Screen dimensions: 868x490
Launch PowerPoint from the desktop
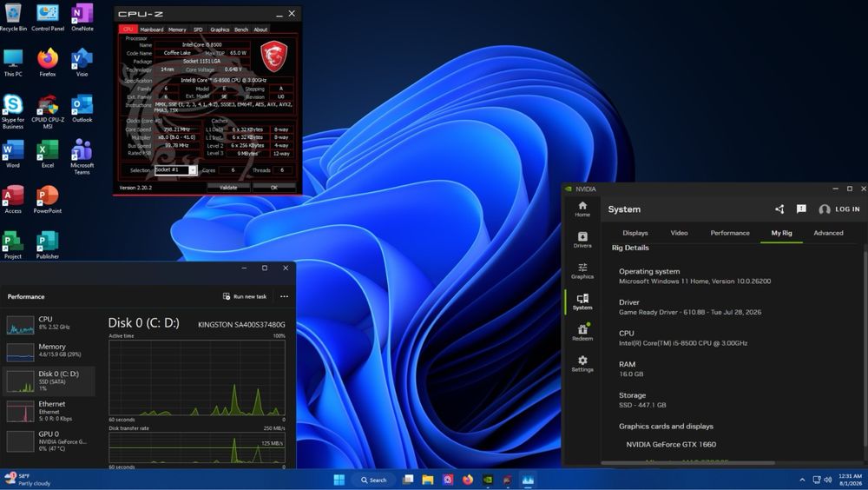click(48, 200)
